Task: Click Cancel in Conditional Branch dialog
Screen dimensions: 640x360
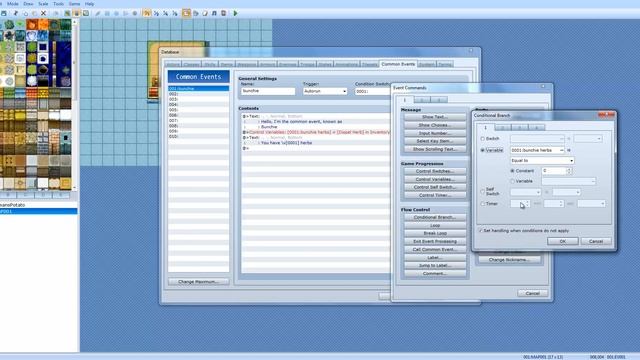Action: tap(596, 241)
